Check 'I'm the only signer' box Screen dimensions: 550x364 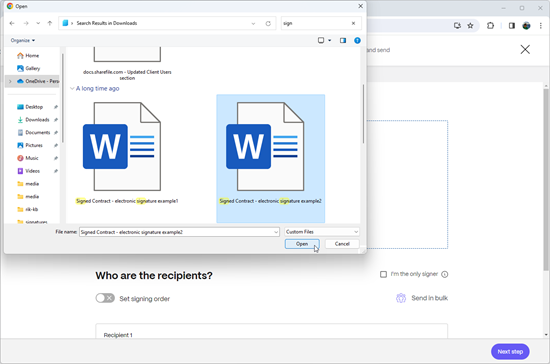tap(383, 274)
